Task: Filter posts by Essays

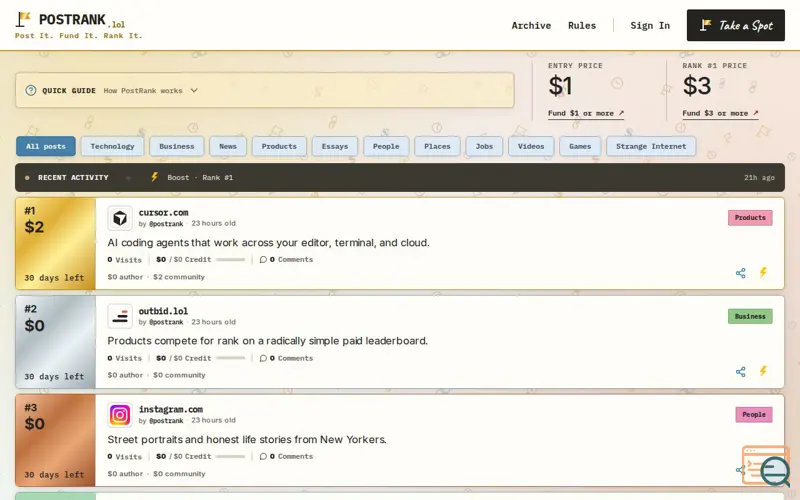Action: (x=335, y=146)
